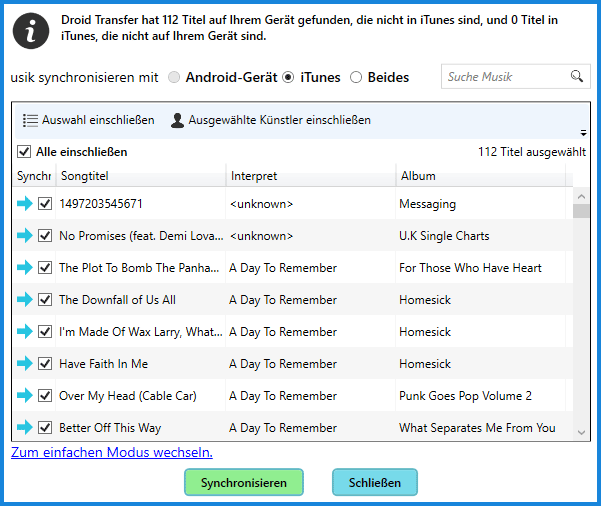Image resolution: width=601 pixels, height=506 pixels.
Task: Uncheck Have Faith In Me
Action: (45, 363)
